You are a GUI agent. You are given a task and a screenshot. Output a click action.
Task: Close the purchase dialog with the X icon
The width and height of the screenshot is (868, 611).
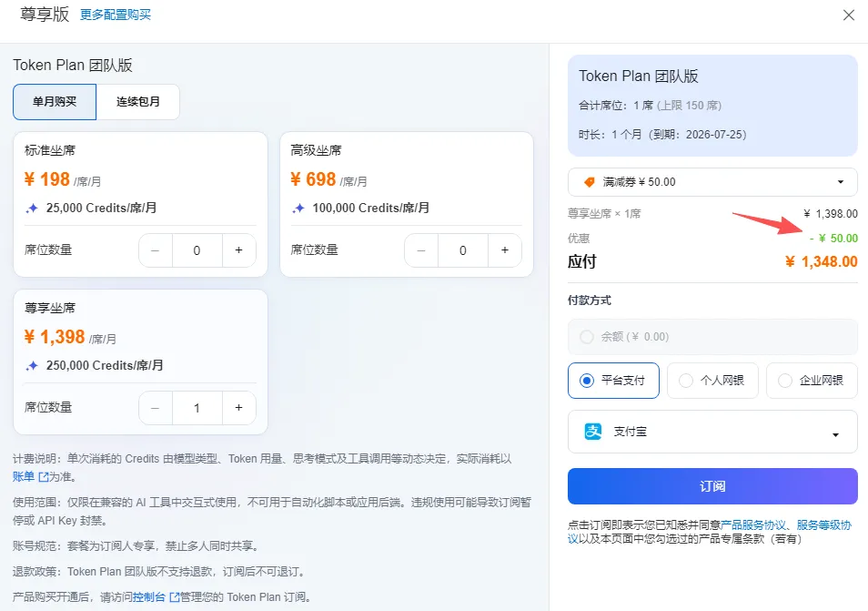pyautogui.click(x=849, y=15)
